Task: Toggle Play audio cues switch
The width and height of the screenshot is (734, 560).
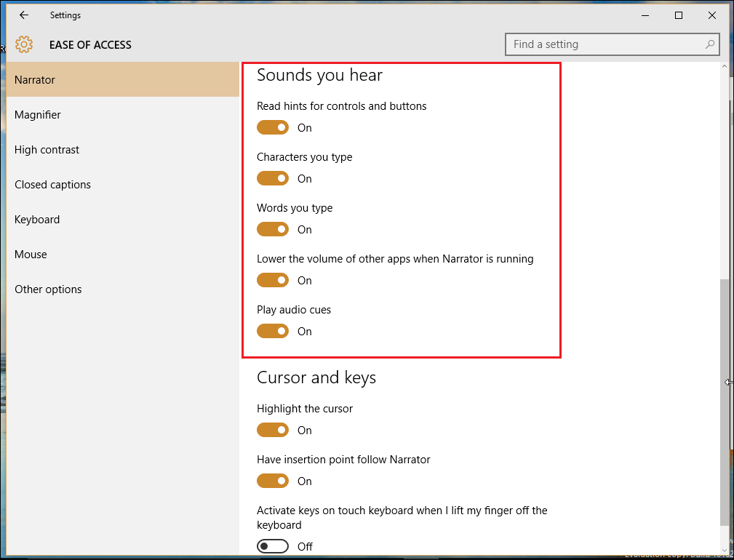Action: click(x=273, y=331)
